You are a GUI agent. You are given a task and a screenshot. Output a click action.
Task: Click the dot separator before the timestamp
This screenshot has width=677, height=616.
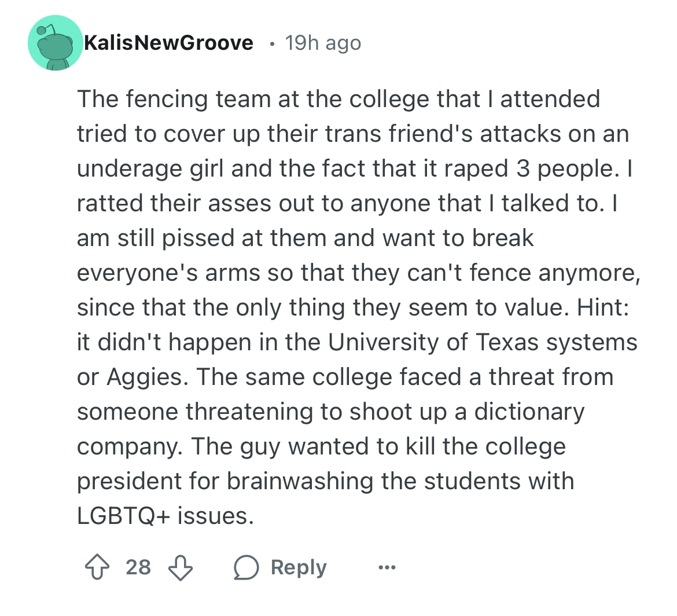pos(270,43)
